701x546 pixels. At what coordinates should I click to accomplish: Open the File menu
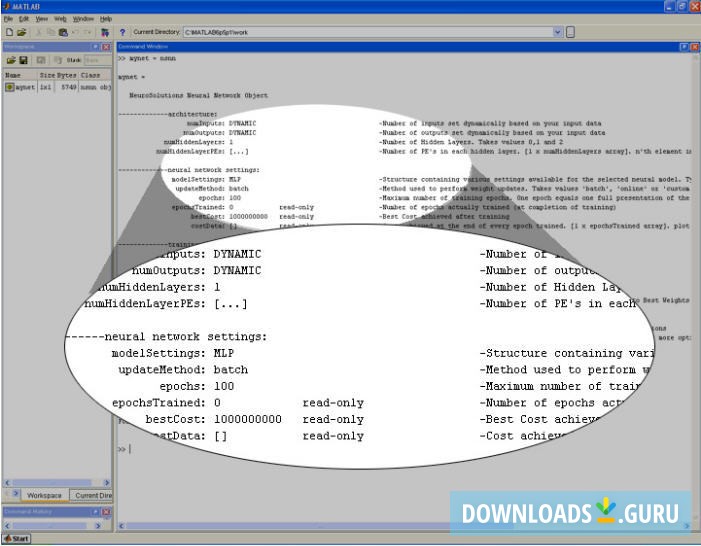8,19
